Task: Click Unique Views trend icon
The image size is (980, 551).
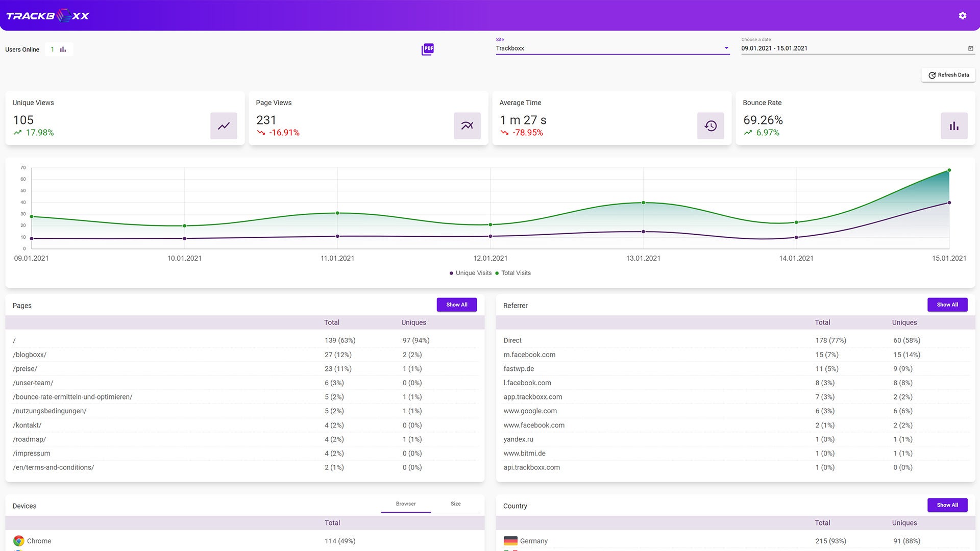Action: click(224, 126)
